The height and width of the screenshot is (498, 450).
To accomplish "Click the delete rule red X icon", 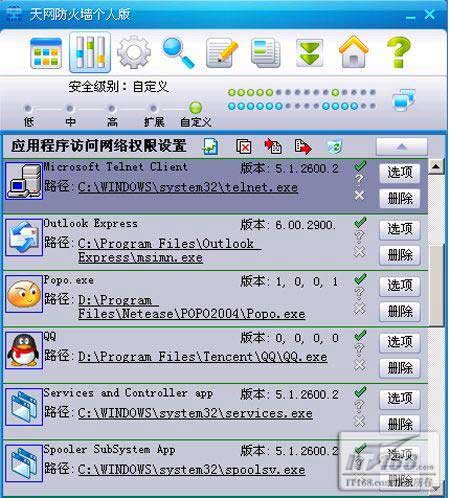I will pyautogui.click(x=244, y=146).
